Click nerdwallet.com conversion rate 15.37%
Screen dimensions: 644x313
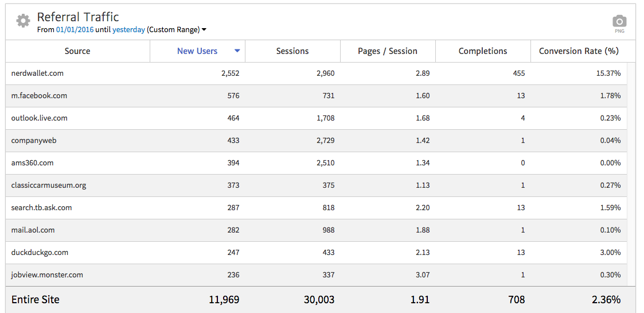(x=610, y=73)
